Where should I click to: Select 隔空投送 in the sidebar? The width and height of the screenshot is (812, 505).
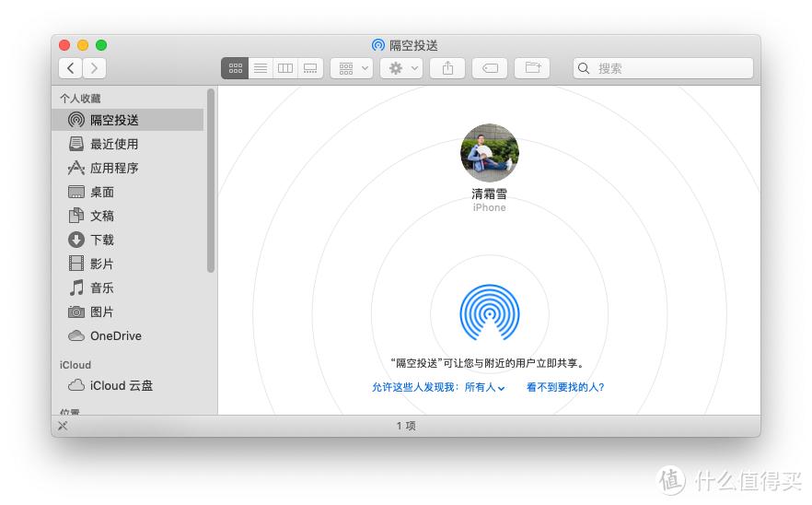click(x=128, y=120)
